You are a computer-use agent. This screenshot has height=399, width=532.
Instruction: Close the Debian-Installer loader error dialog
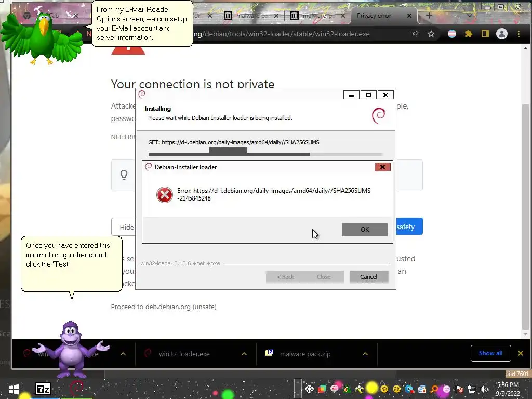click(382, 167)
